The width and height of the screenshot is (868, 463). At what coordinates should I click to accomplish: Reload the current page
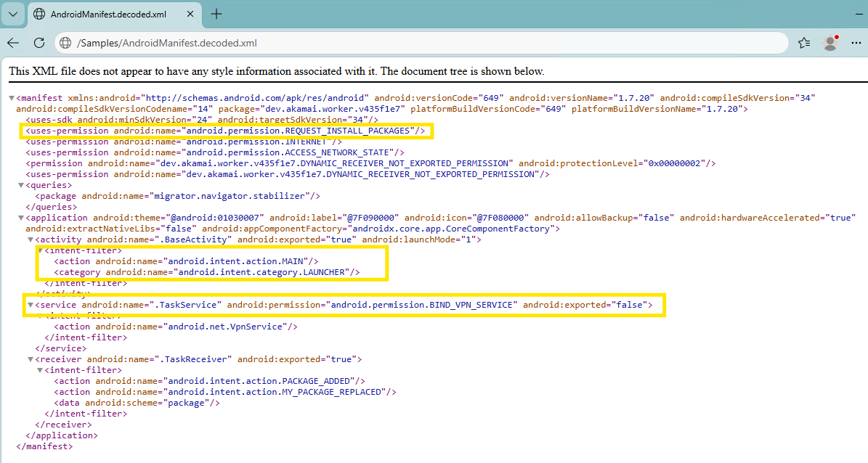point(38,43)
